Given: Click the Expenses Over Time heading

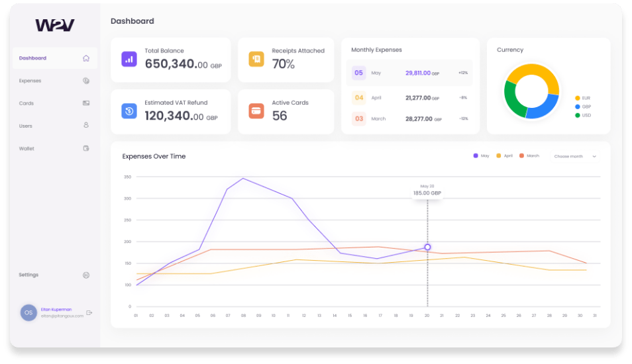Looking at the screenshot, I should [x=154, y=156].
